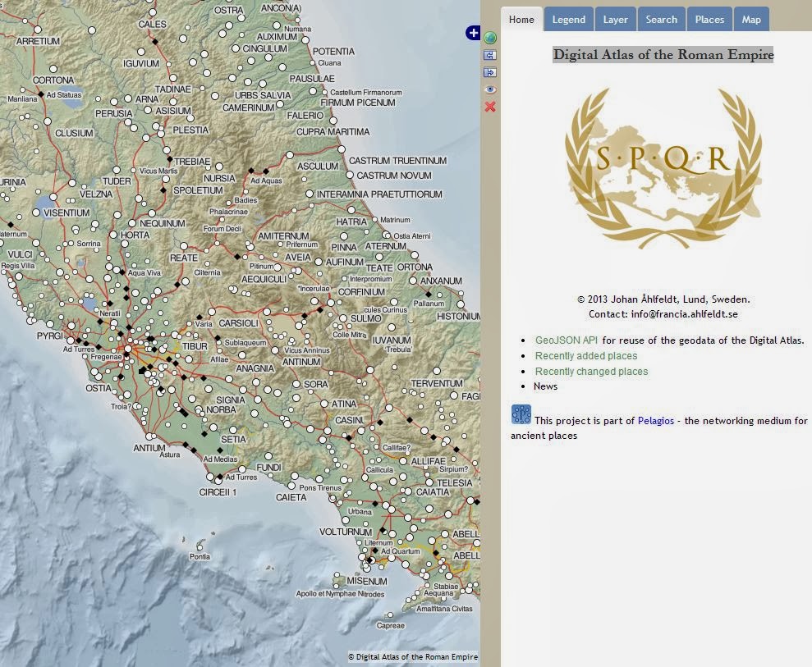Viewport: 812px width, 667px height.
Task: Select the Map tab
Action: 751,19
